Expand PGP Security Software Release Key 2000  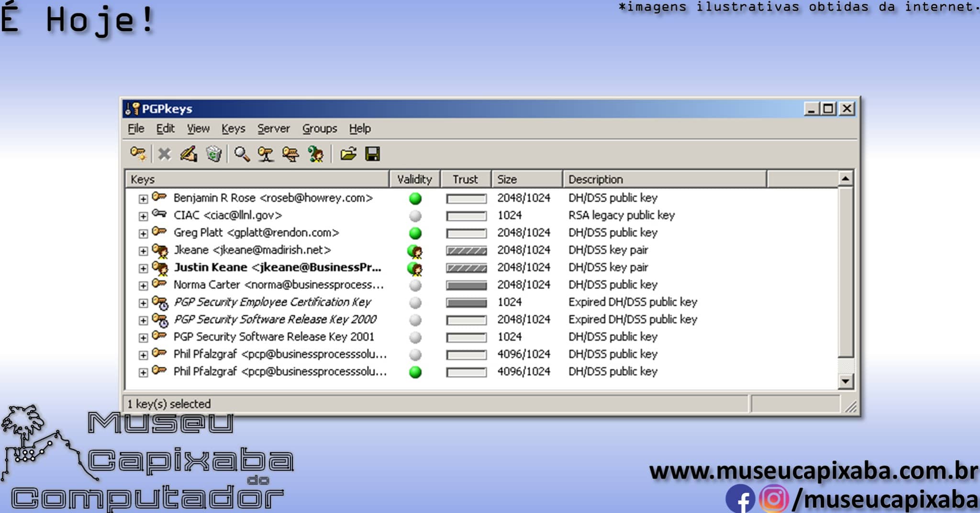(x=143, y=320)
